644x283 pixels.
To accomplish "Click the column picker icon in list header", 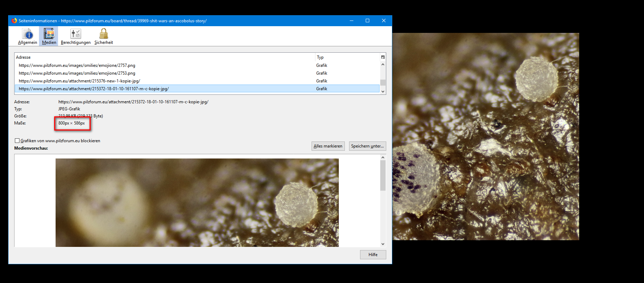I will tap(383, 57).
